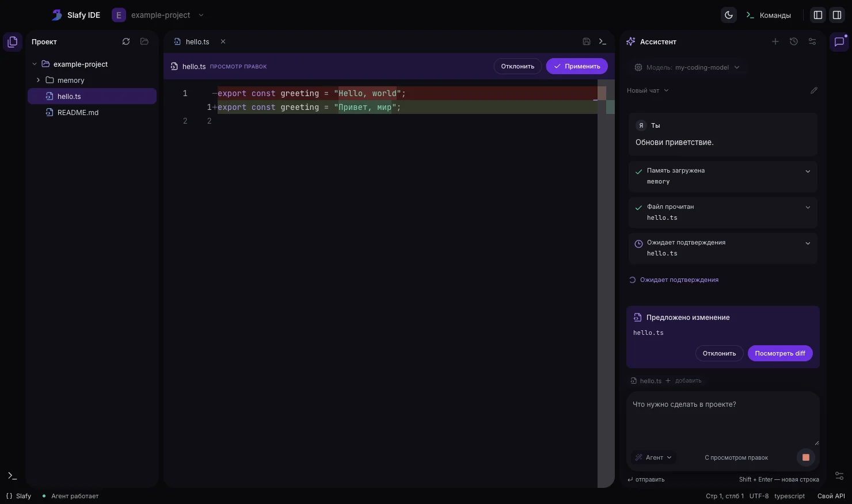Click Посмотреть diff button
This screenshot has height=504, width=852.
coord(780,353)
